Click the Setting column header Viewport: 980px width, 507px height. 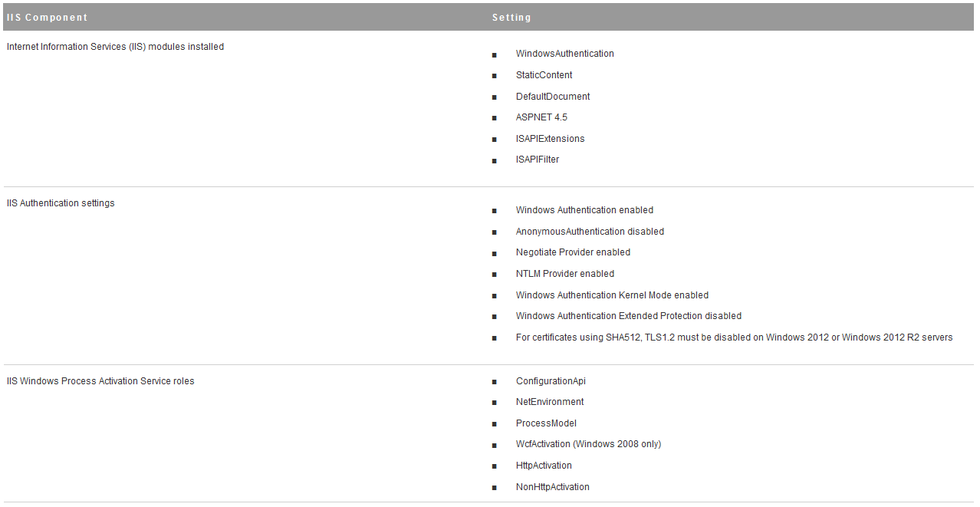click(x=511, y=17)
